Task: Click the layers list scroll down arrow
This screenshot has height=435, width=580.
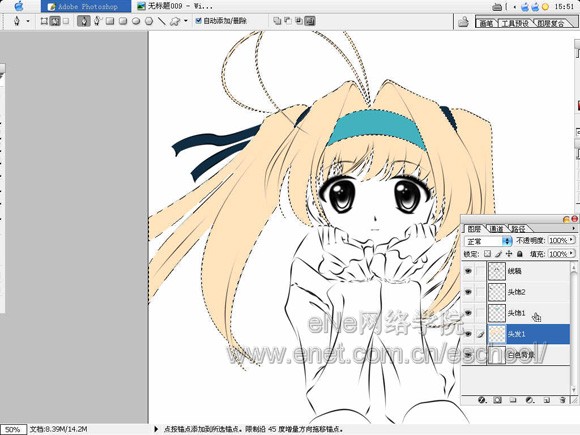Action: (x=574, y=390)
